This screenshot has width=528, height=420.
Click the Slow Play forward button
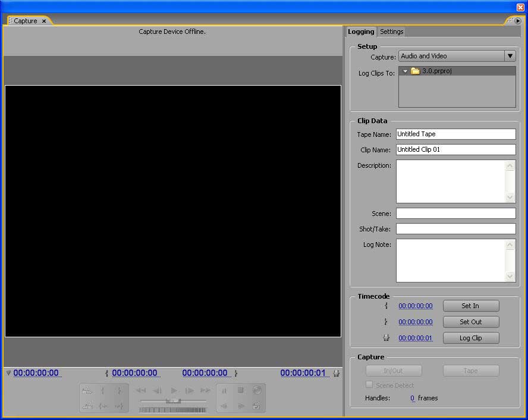tap(240, 406)
